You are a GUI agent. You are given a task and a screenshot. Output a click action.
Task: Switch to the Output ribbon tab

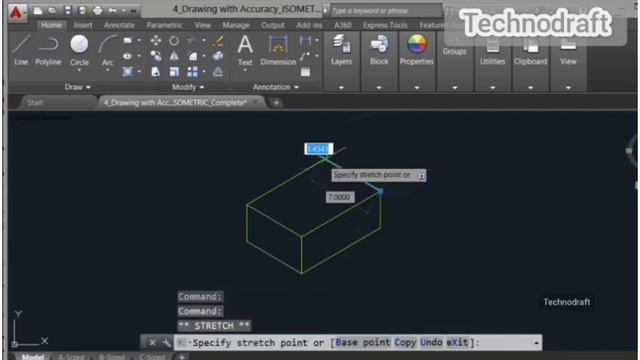(273, 25)
